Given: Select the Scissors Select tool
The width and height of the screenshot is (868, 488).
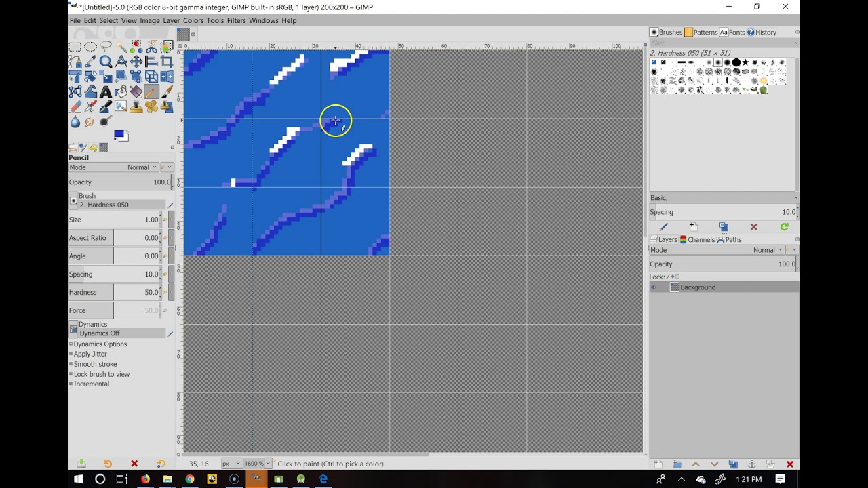Looking at the screenshot, I should [x=151, y=47].
